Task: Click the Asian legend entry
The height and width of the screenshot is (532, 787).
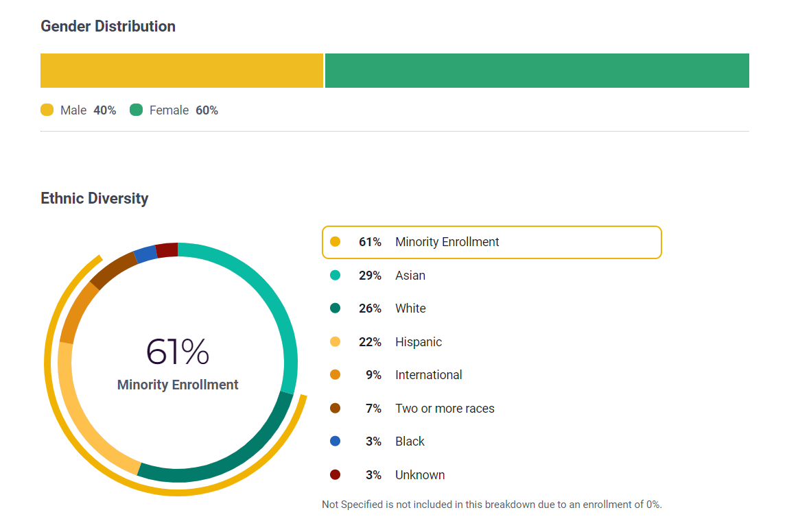Action: (x=410, y=276)
